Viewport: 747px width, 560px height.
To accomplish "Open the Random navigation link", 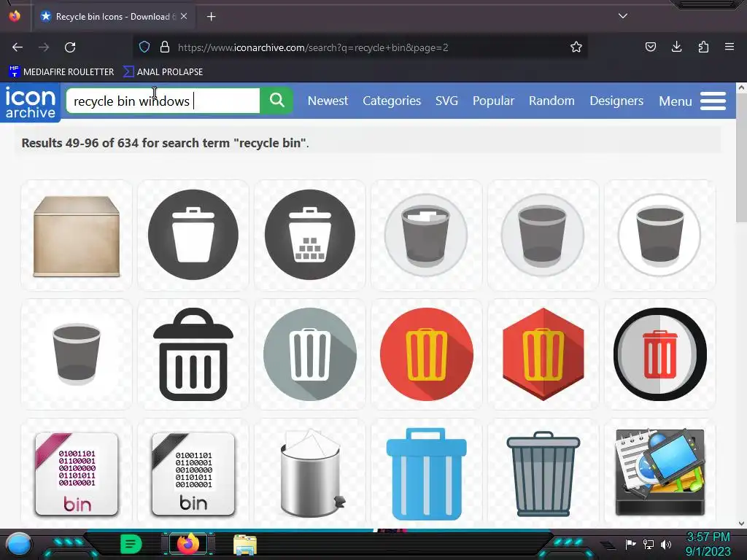I will point(551,101).
